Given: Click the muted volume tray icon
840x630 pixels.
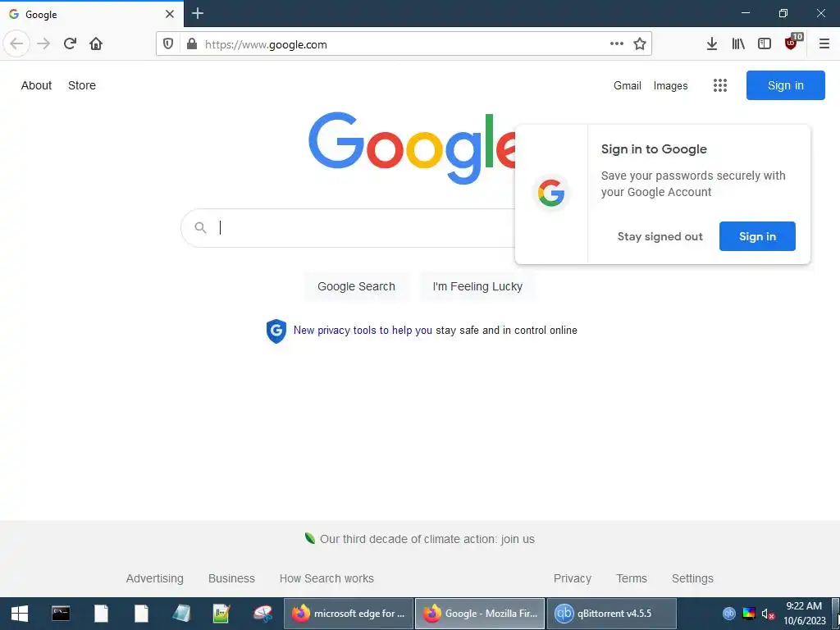Looking at the screenshot, I should pyautogui.click(x=768, y=614).
